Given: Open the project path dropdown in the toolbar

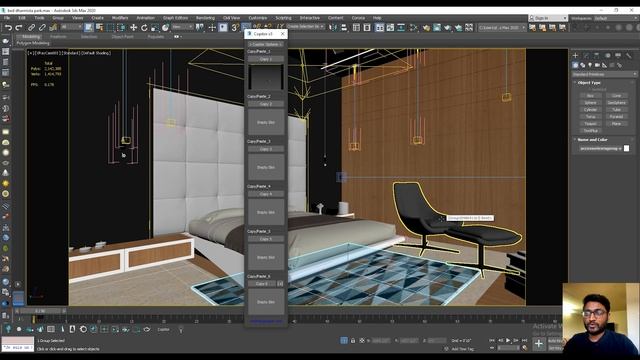Looking at the screenshot, I should click(502, 28).
